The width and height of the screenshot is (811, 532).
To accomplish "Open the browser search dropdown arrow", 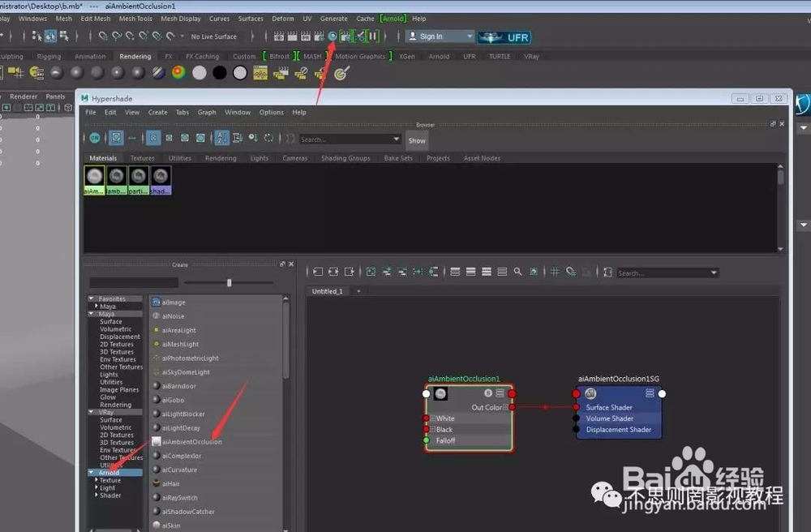I will click(x=397, y=139).
